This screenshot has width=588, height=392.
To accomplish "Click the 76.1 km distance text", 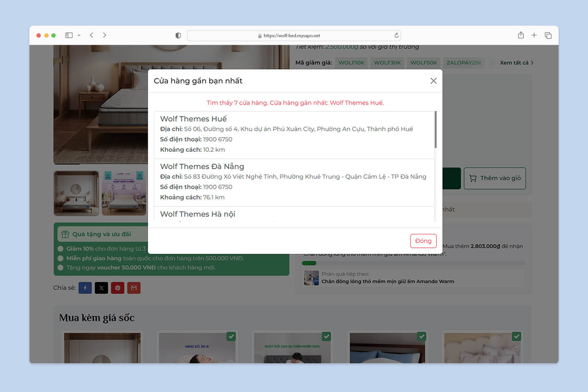I will (214, 197).
